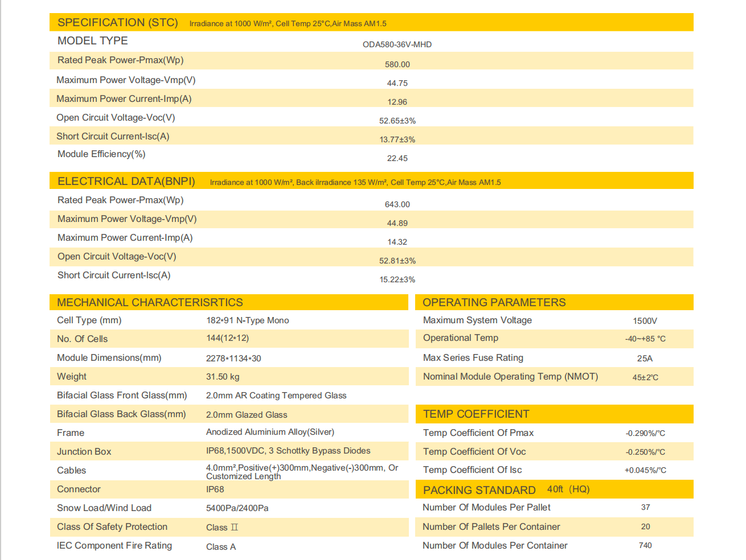Click the 'Snow Load/Wind Load' label
The height and width of the screenshot is (560, 746).
pos(104,508)
